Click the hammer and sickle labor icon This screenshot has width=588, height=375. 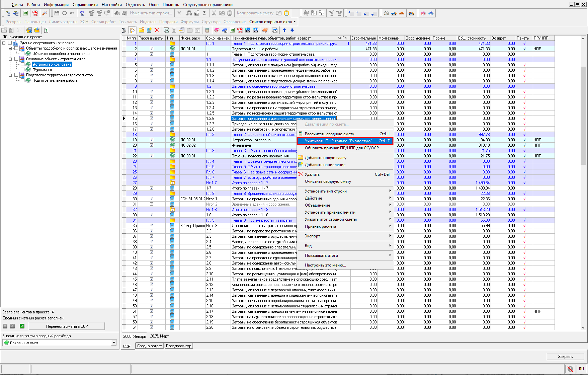click(386, 13)
